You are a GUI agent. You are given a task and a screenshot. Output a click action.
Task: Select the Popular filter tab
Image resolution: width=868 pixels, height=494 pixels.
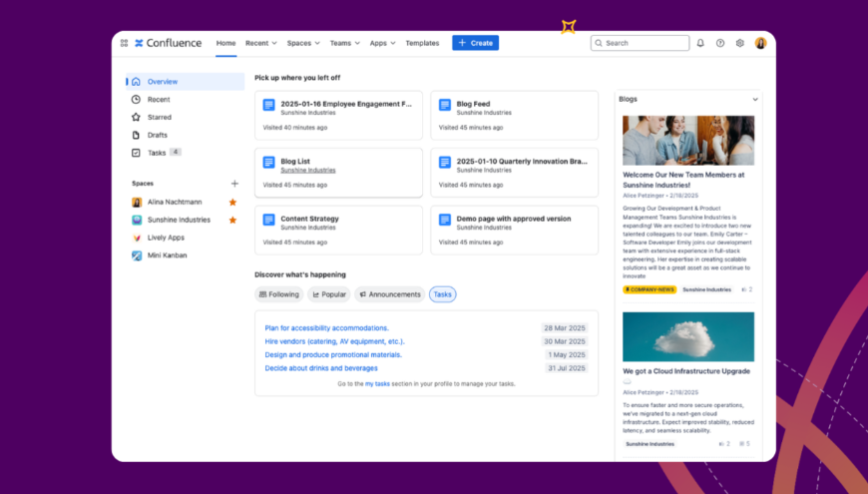click(x=329, y=294)
